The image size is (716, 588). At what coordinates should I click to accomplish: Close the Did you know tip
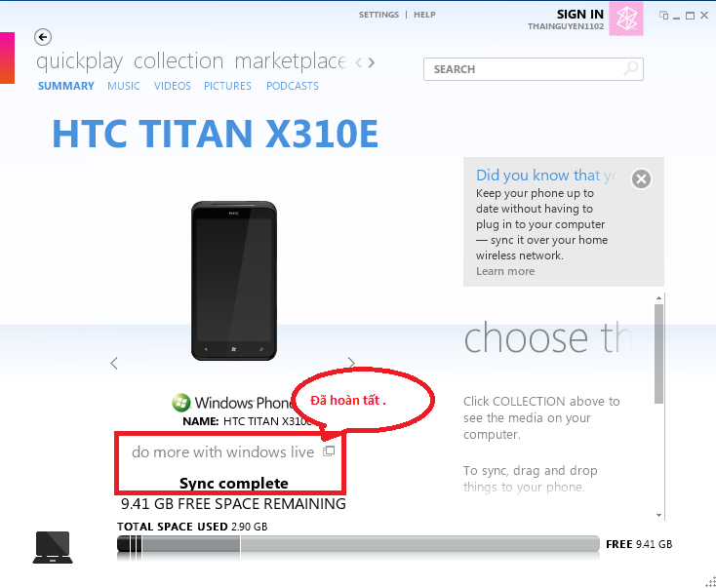[x=641, y=178]
